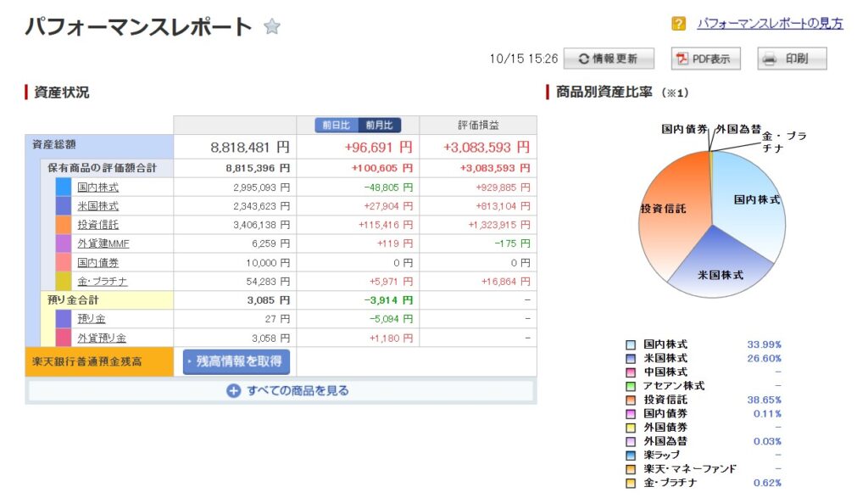Switch to the 前日比 toggle
Screen dimensions: 868x498
[x=337, y=126]
